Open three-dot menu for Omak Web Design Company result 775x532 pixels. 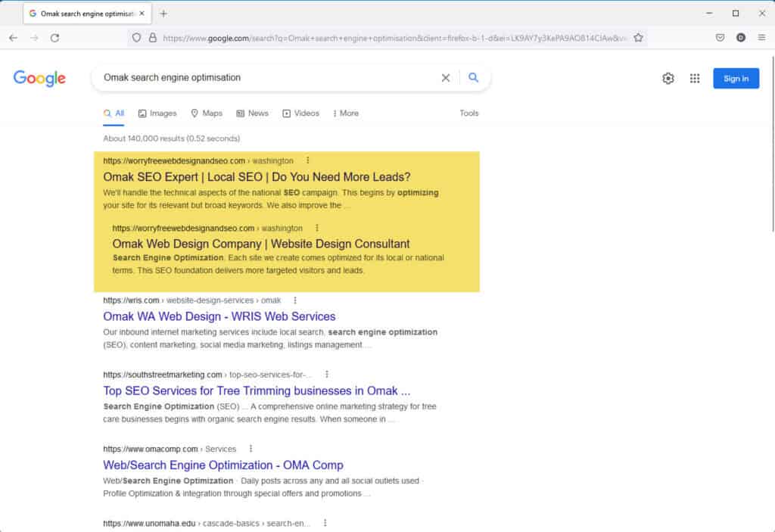(x=317, y=228)
